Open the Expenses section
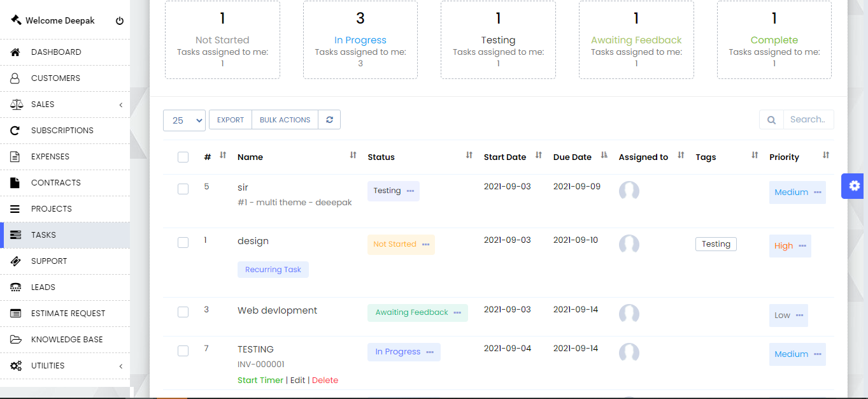 [x=51, y=156]
